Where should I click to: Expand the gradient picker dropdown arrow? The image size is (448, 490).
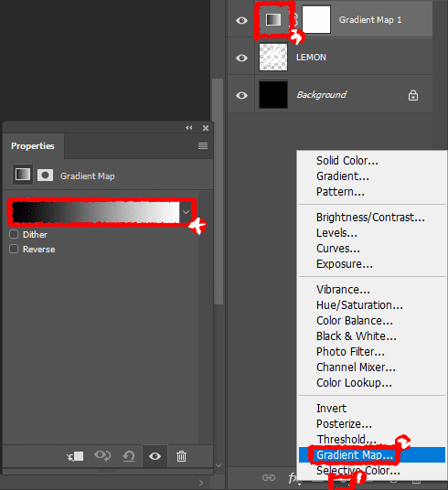(x=186, y=212)
